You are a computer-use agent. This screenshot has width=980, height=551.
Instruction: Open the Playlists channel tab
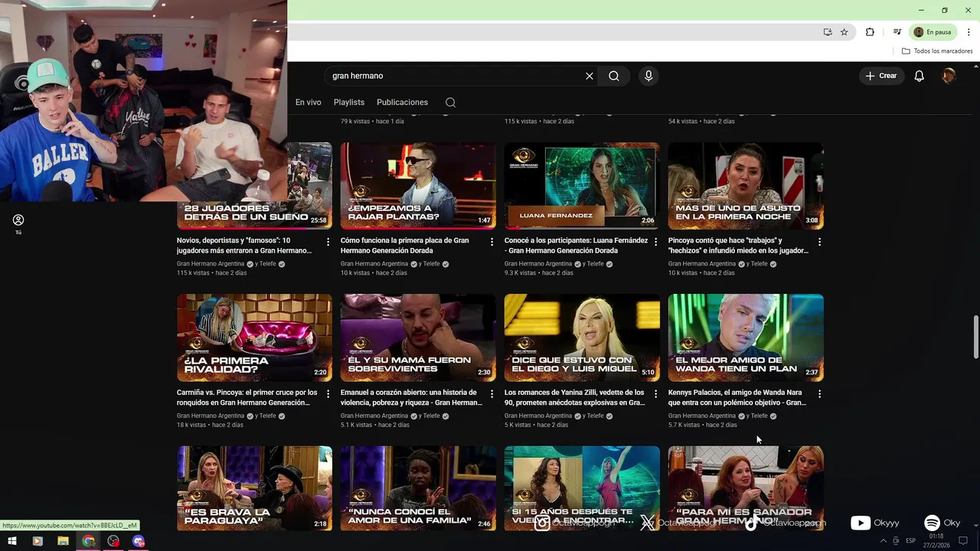[349, 103]
